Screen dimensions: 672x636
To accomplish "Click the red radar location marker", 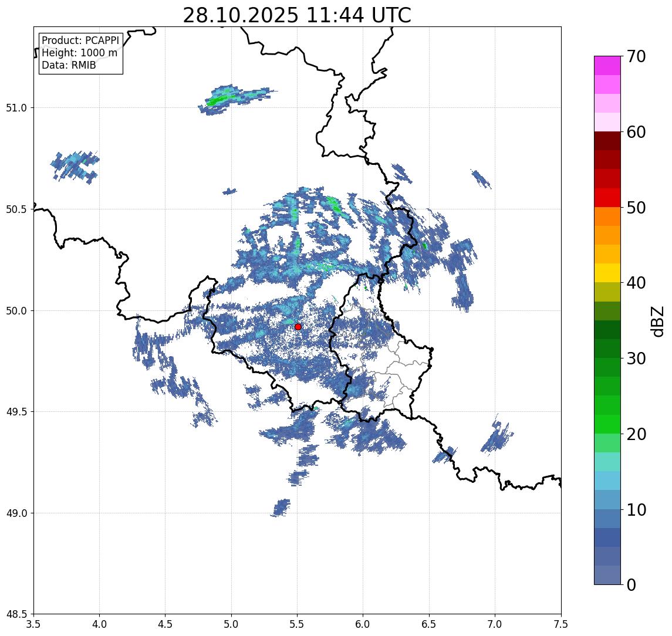I will [x=298, y=327].
